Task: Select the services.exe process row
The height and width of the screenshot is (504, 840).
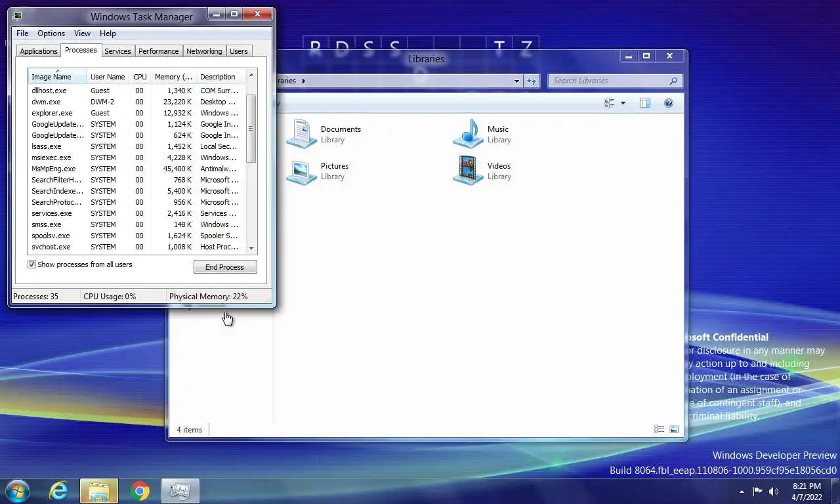Action: pyautogui.click(x=136, y=213)
